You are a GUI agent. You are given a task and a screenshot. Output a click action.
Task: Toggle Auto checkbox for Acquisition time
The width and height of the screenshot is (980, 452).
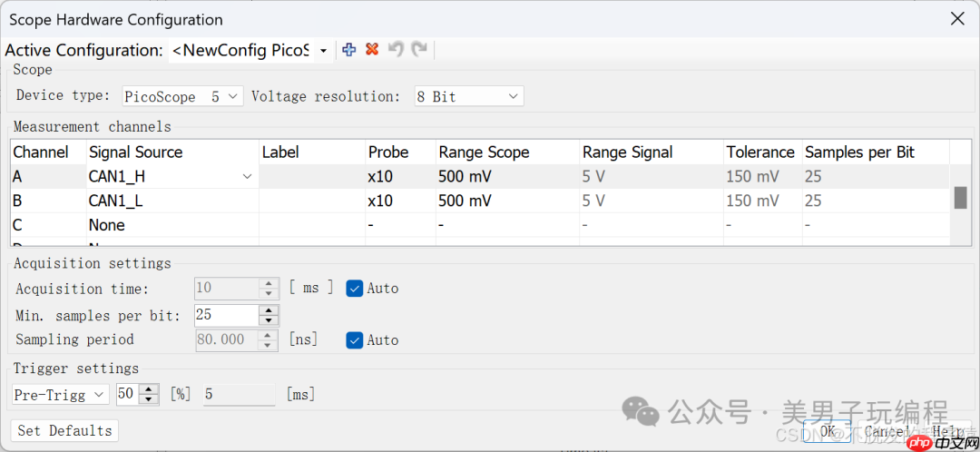(x=355, y=288)
